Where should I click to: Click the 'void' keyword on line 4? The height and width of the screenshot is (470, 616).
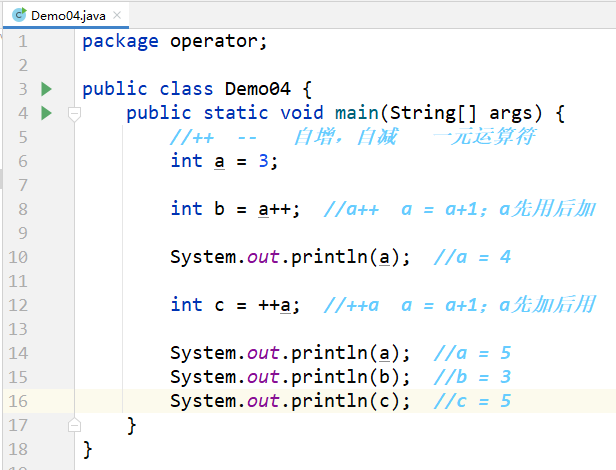[302, 113]
